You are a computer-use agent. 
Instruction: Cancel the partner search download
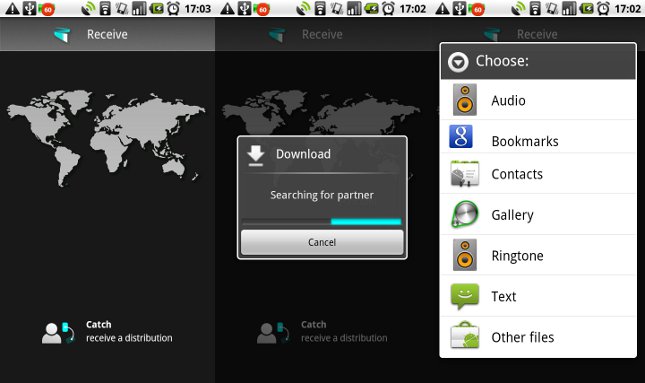(x=322, y=242)
